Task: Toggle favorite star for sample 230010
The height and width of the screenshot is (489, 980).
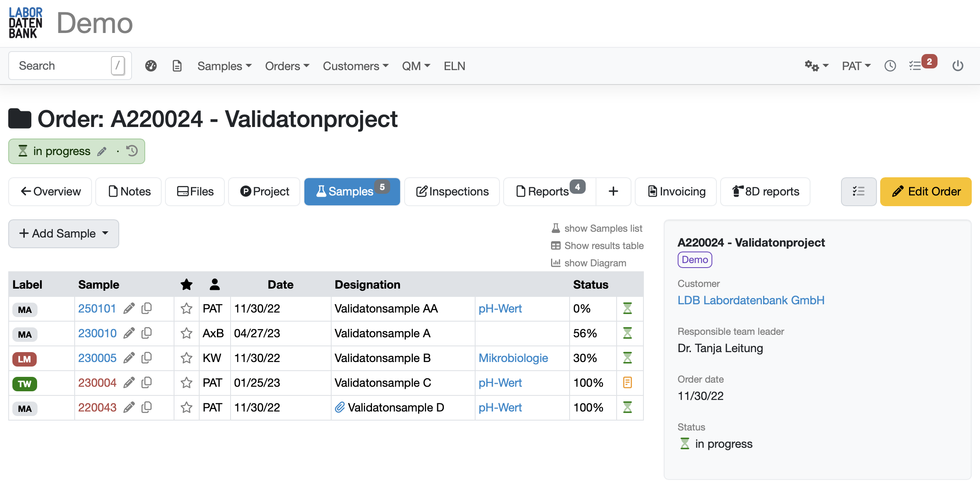Action: pos(186,333)
